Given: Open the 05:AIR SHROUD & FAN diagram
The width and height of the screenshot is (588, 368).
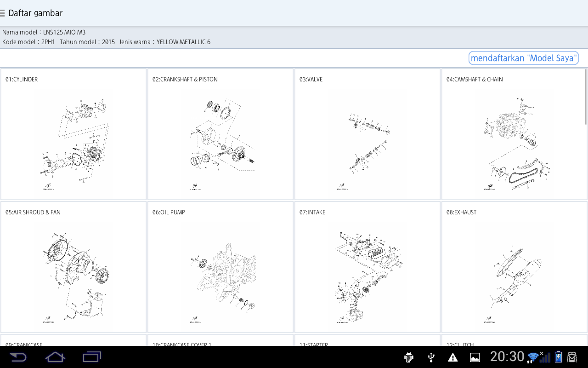Looking at the screenshot, I should point(73,267).
